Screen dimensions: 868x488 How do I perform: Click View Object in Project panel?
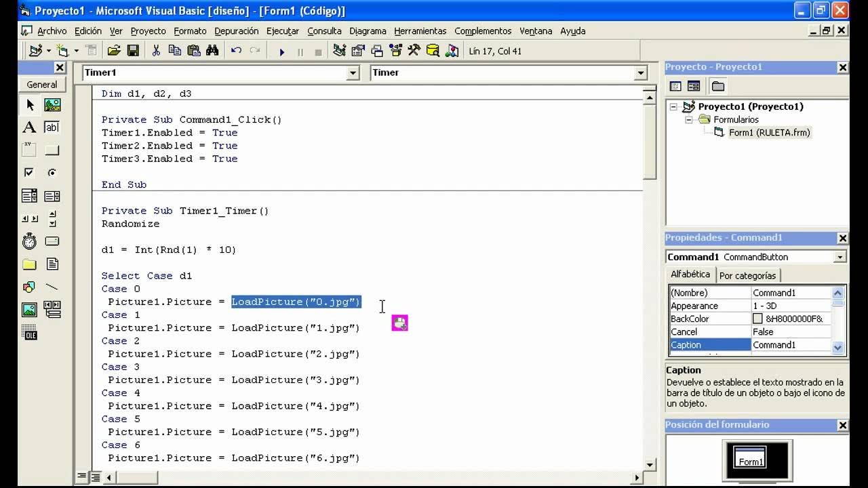pyautogui.click(x=694, y=86)
